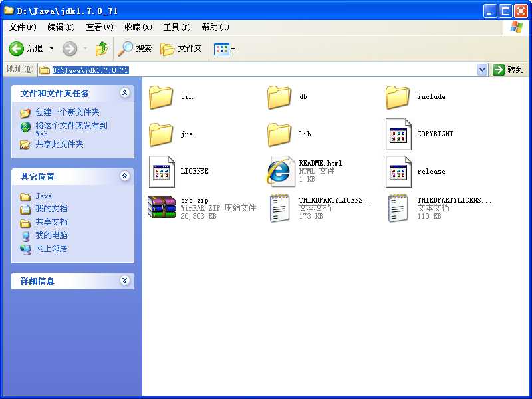Click the 我的电脑 link
The height and width of the screenshot is (399, 532).
(52, 235)
